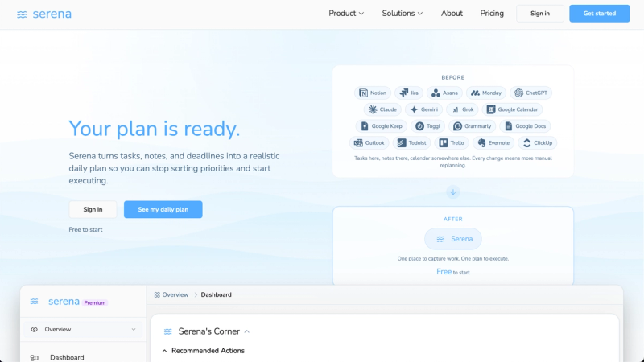The width and height of the screenshot is (644, 362).
Task: Click the Outlook icon chip
Action: click(369, 143)
